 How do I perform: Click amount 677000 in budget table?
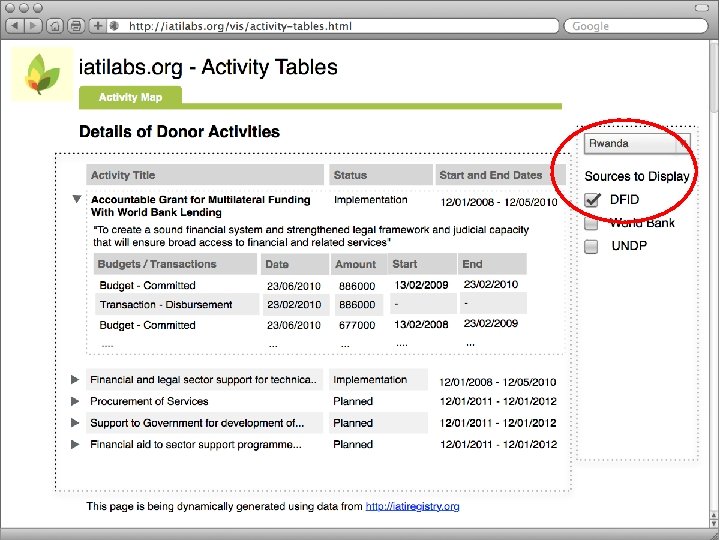[357, 325]
